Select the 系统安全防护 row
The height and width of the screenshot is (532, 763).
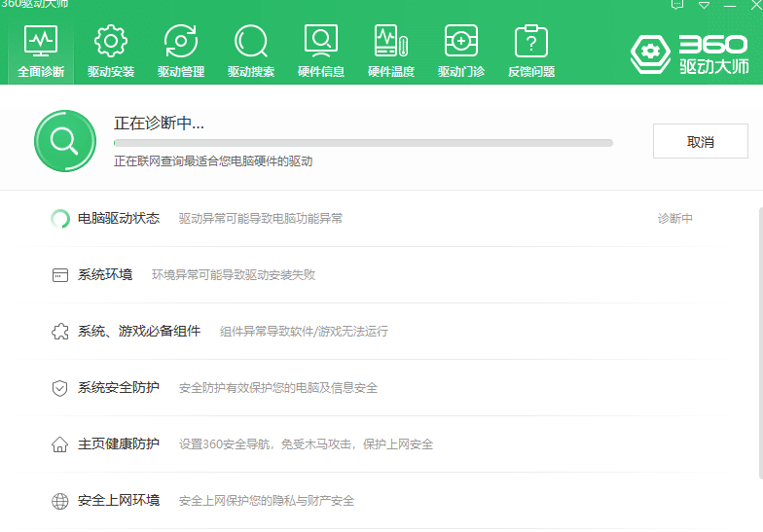119,388
